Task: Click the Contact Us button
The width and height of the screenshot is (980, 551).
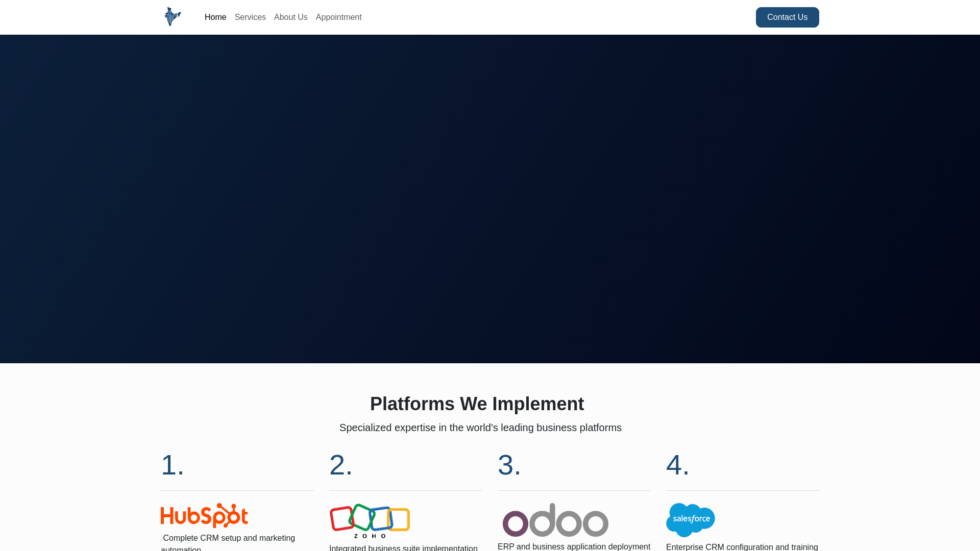Action: click(x=787, y=17)
